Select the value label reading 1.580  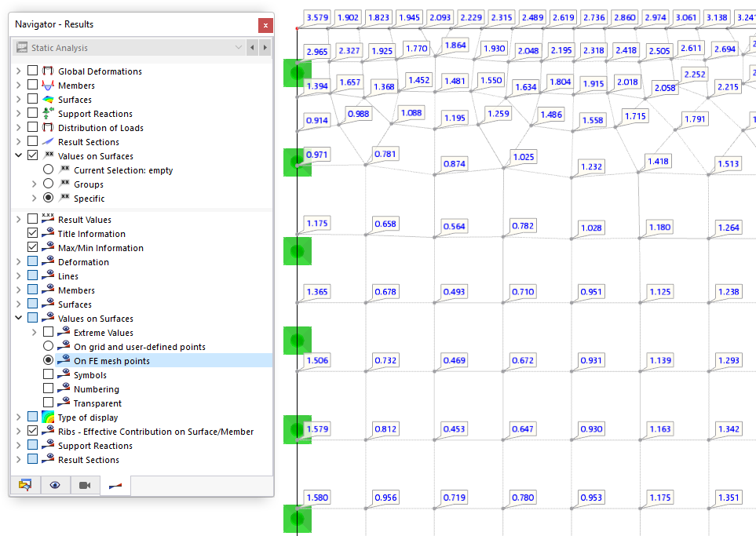tap(316, 497)
